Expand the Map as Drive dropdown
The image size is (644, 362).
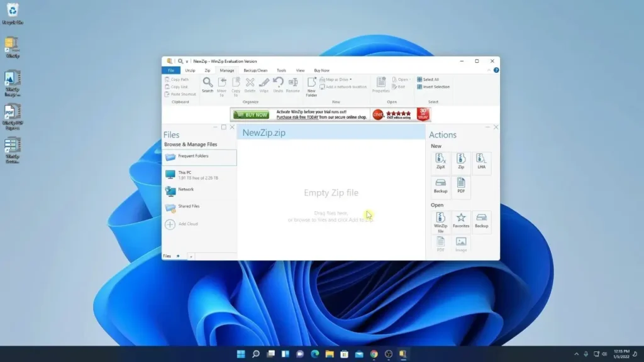tap(350, 80)
